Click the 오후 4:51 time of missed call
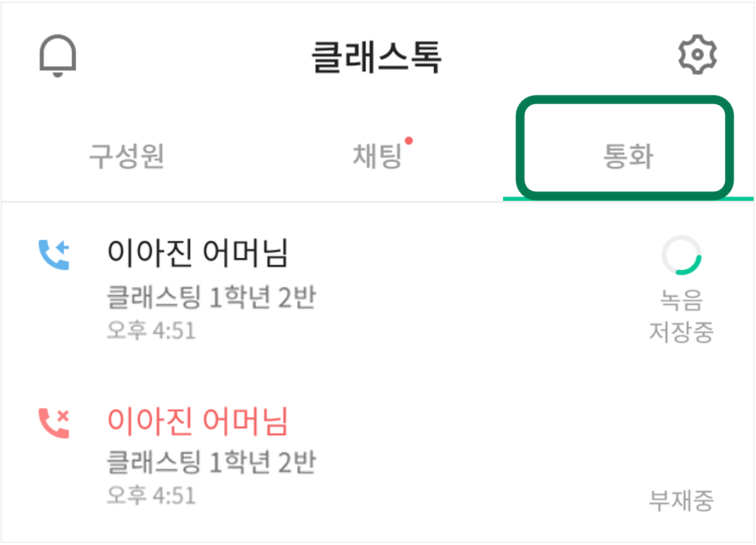756x545 pixels. (x=151, y=495)
